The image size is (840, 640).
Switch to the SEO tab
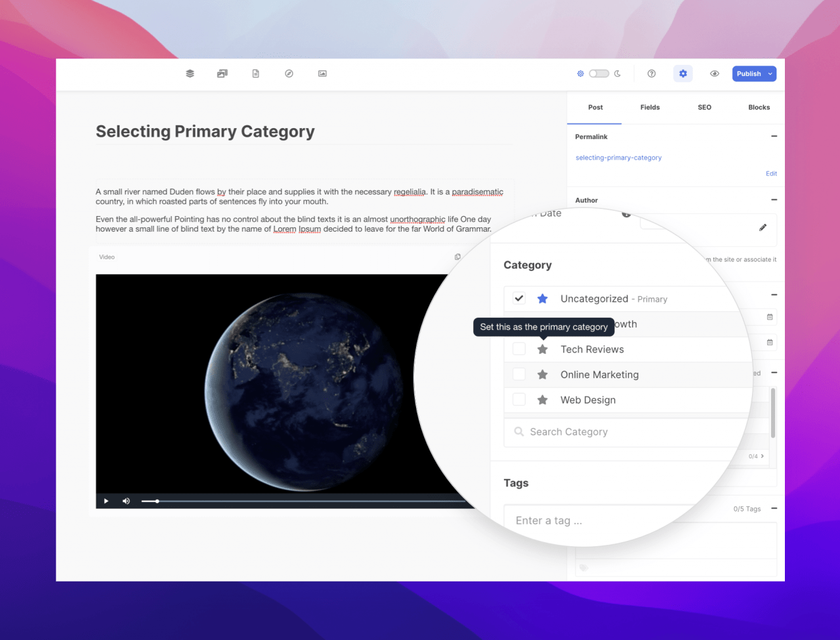(x=704, y=107)
